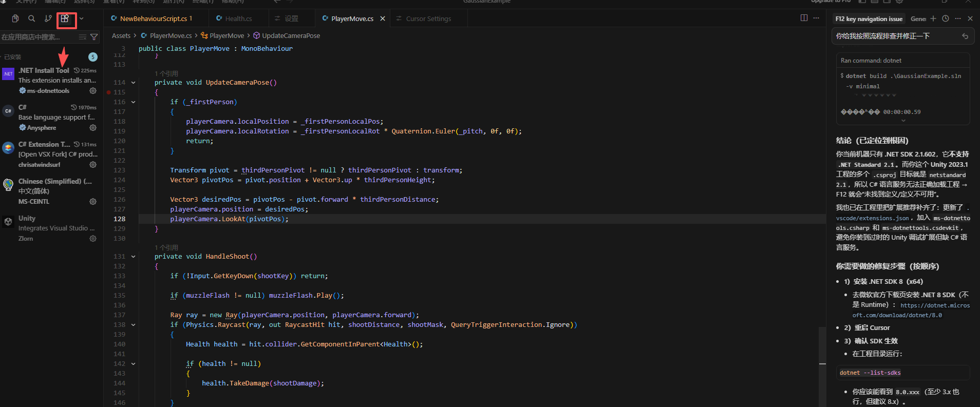980x407 pixels.
Task: Expand the sidebar views chevron dropdown
Action: (81, 18)
